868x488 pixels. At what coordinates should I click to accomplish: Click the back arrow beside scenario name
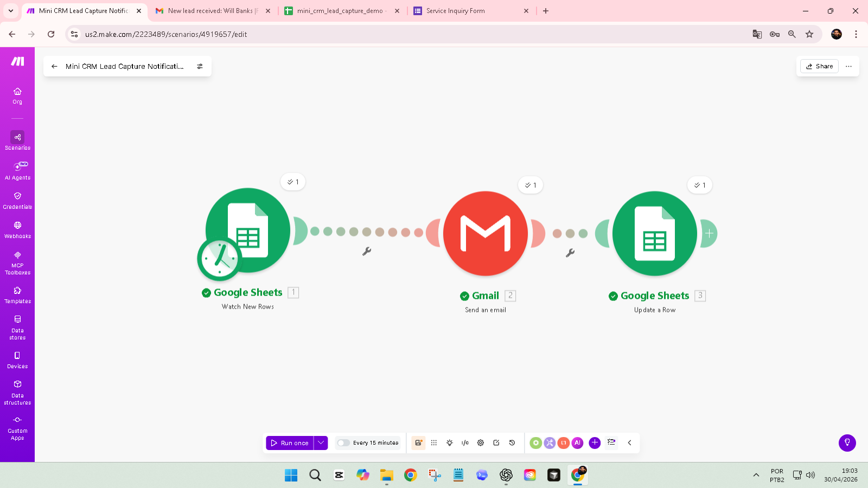pyautogui.click(x=54, y=66)
